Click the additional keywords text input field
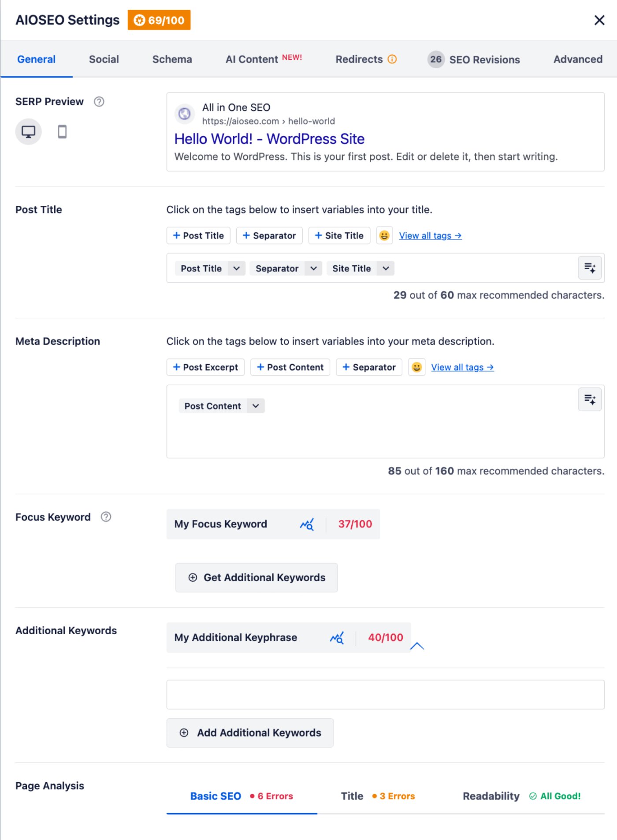The height and width of the screenshot is (840, 617). click(x=385, y=695)
